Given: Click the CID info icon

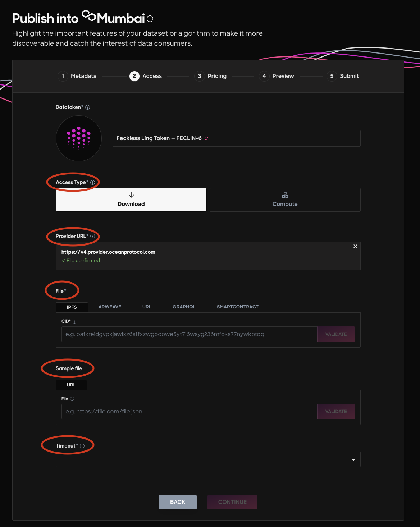Looking at the screenshot, I should click(74, 321).
